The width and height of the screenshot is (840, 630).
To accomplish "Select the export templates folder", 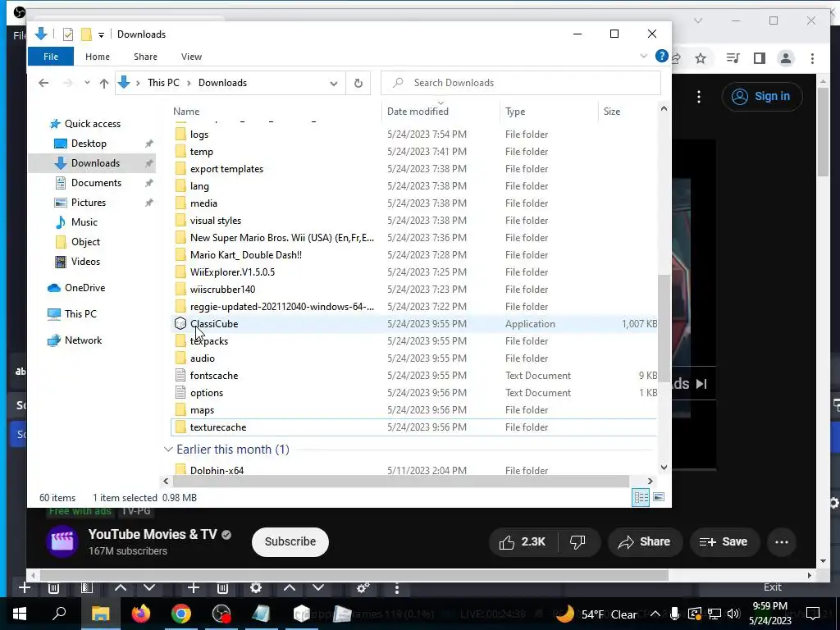I will click(226, 169).
